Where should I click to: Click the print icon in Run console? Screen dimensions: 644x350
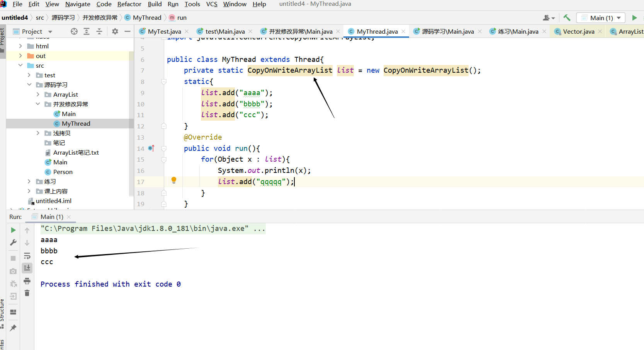click(x=27, y=281)
